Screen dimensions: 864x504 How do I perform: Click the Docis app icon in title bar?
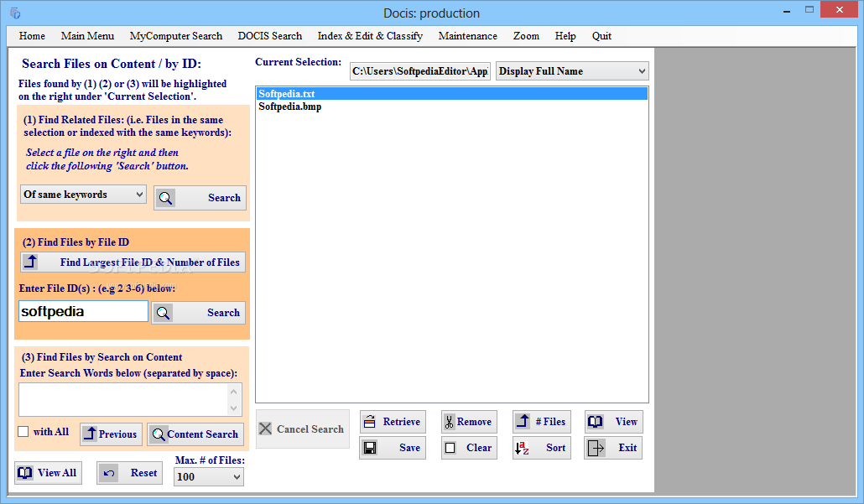coord(15,13)
